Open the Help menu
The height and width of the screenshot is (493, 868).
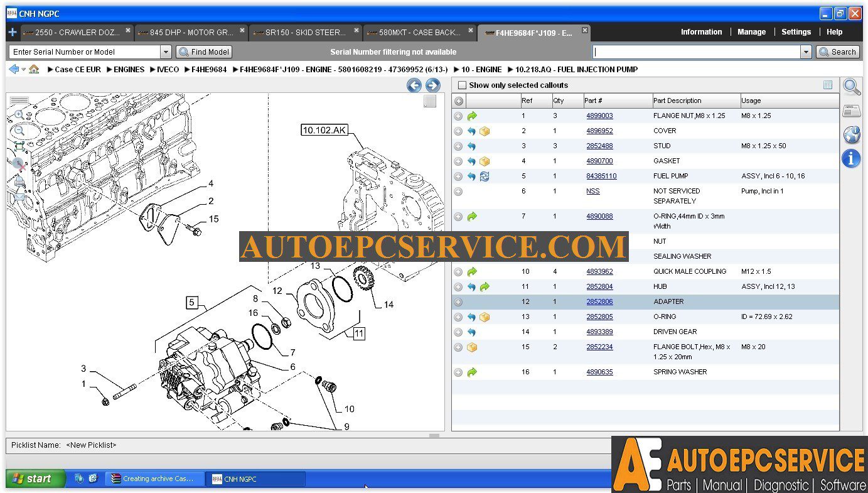834,32
